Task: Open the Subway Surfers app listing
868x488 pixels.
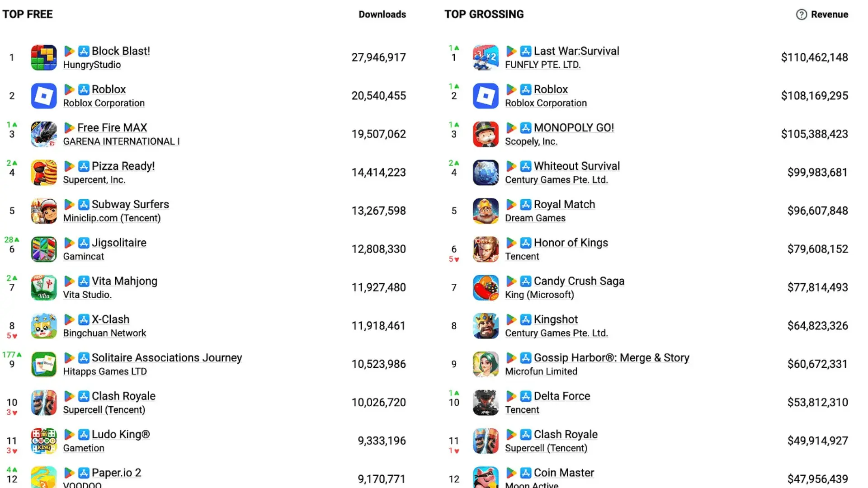Action: tap(130, 204)
